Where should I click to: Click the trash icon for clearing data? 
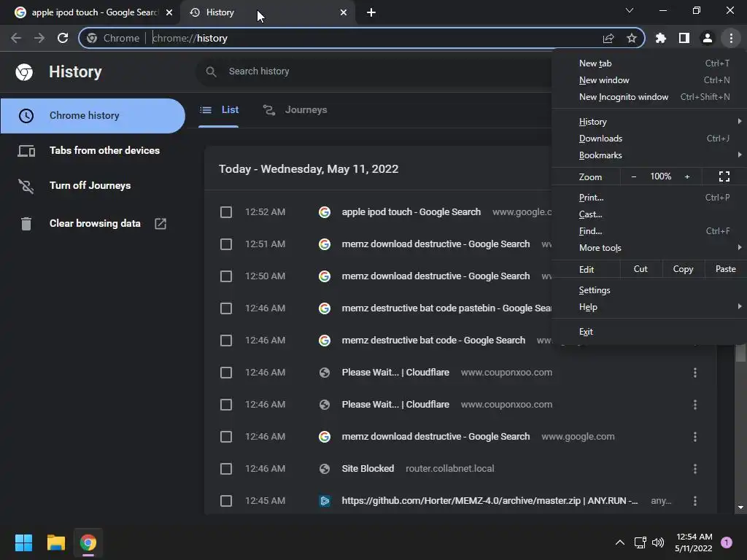pos(26,223)
